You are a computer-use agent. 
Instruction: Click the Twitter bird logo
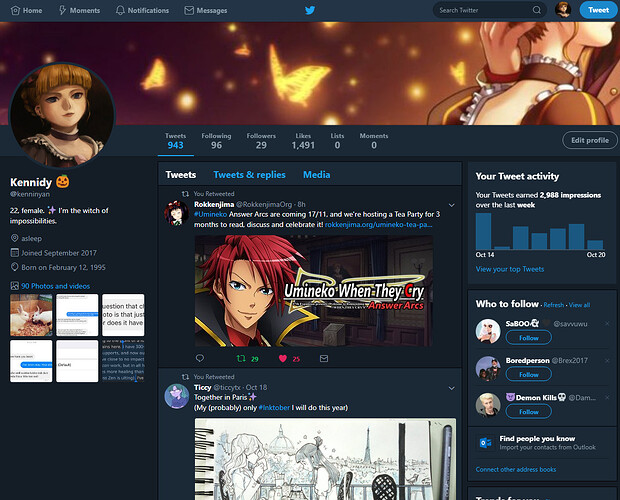(310, 10)
